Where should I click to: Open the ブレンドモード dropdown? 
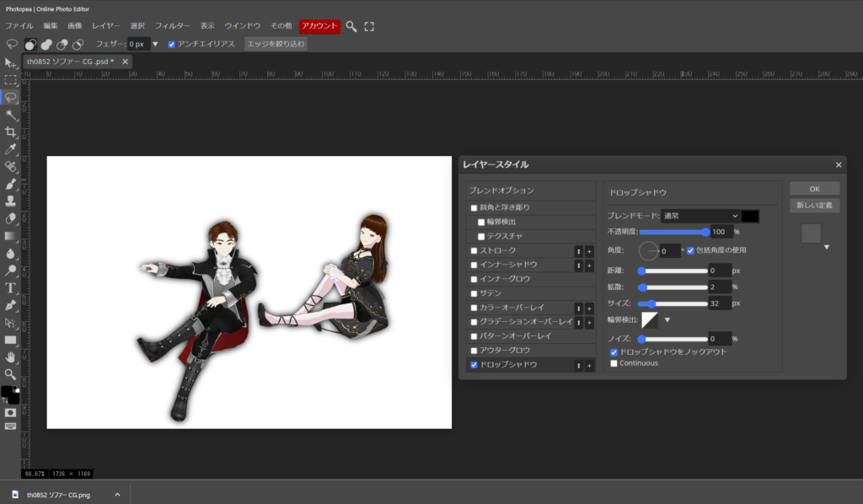tap(700, 216)
